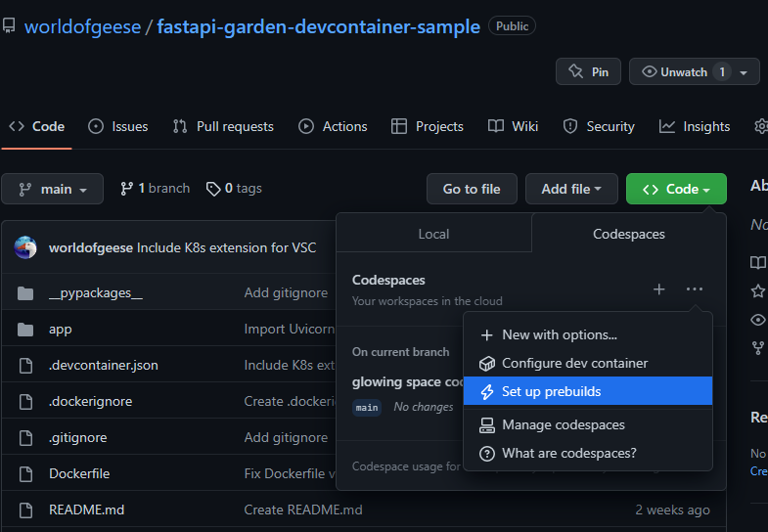Open the app folder
Image resolution: width=768 pixels, height=532 pixels.
tap(61, 330)
